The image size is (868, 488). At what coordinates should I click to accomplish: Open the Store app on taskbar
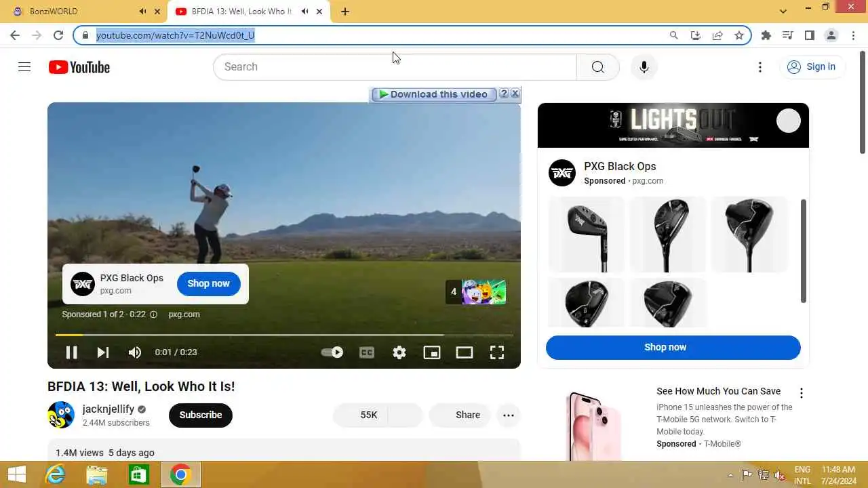pyautogui.click(x=138, y=474)
